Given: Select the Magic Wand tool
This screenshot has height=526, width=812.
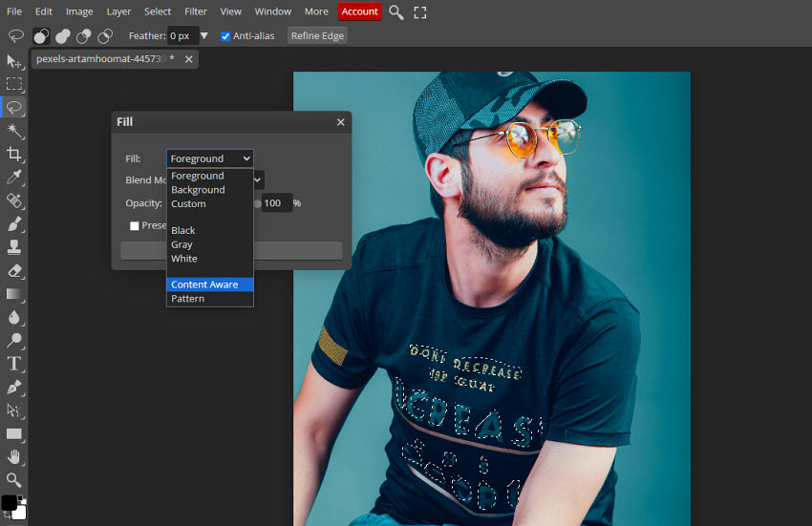Looking at the screenshot, I should 14,131.
